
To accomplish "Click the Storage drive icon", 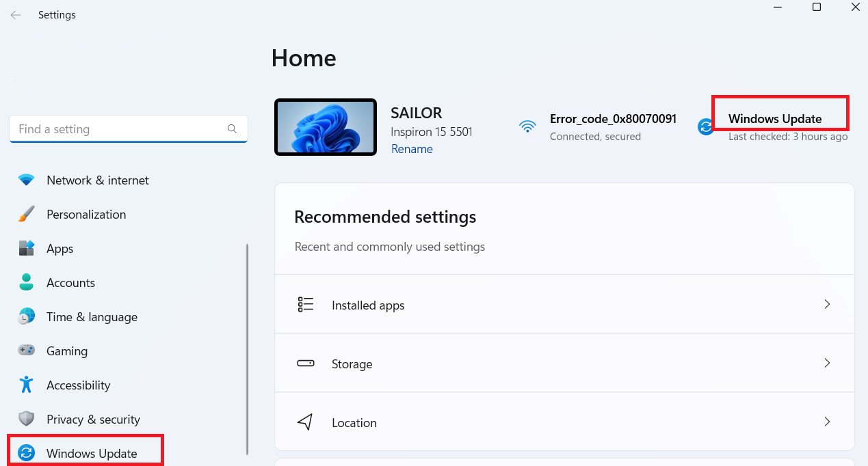I will pyautogui.click(x=306, y=364).
